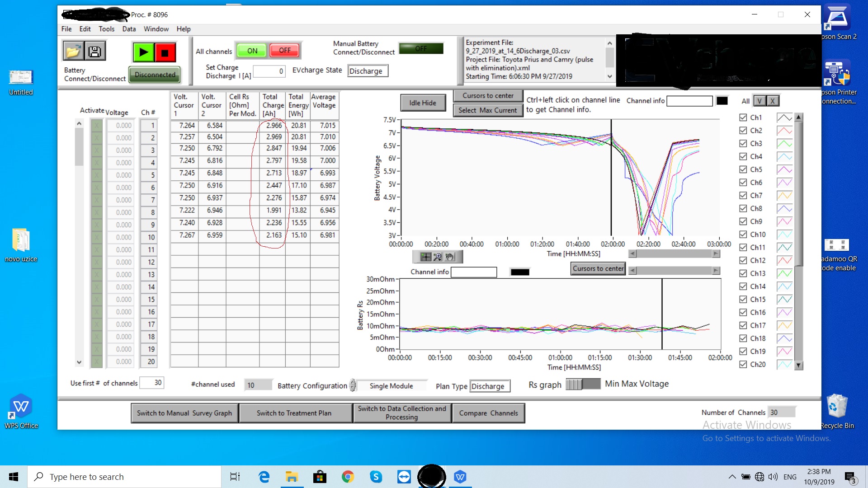Screen dimensions: 868x488
Task: Uncheck the Ch12 channel checkbox
Action: (x=743, y=260)
